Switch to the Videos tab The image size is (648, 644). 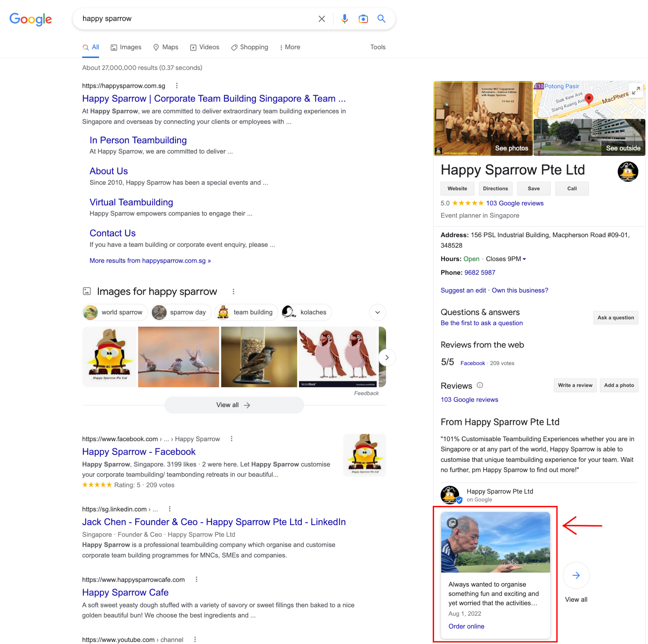click(x=204, y=47)
